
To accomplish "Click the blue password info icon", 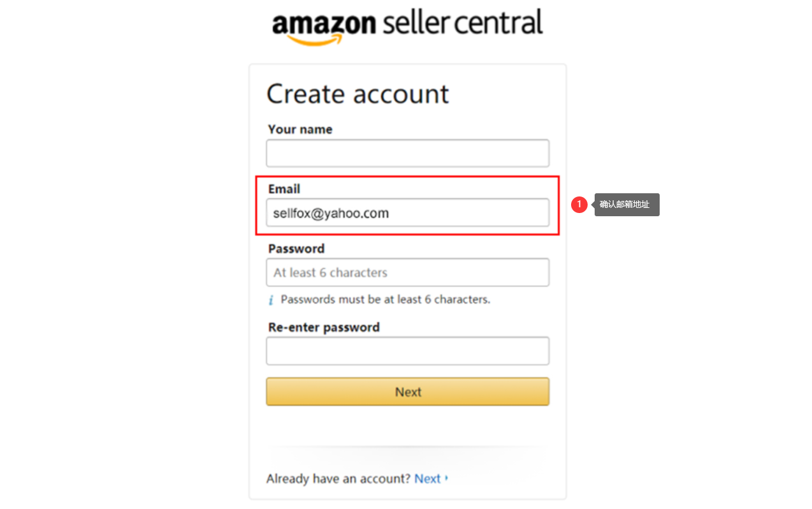I will 270,300.
